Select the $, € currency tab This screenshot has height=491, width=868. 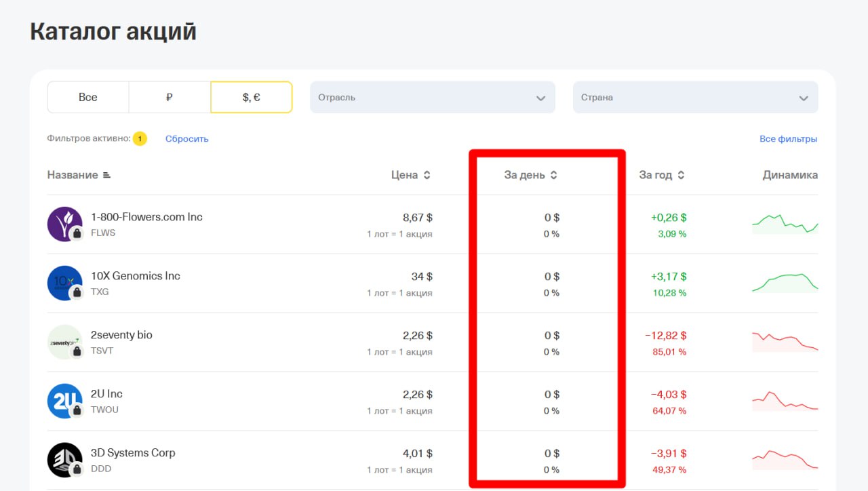pos(252,97)
